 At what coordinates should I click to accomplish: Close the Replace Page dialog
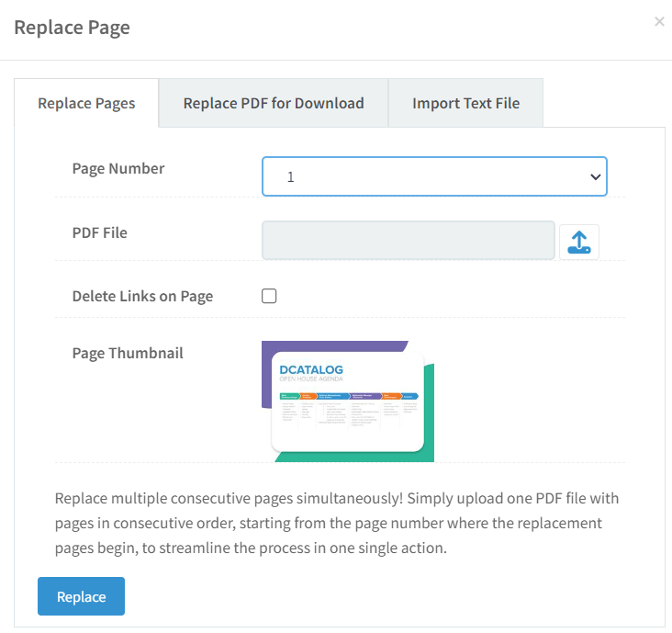tap(659, 22)
